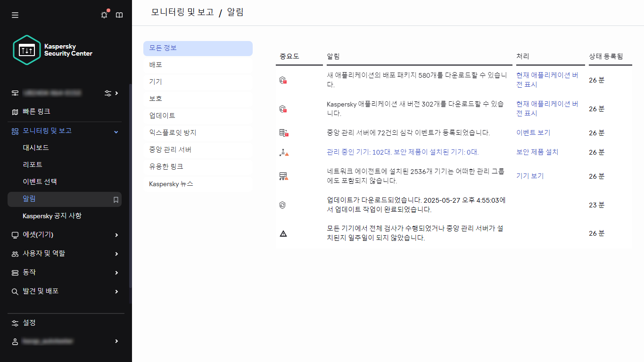This screenshot has width=644, height=362.
Task: Open the hamburger navigation menu
Action: tap(15, 15)
